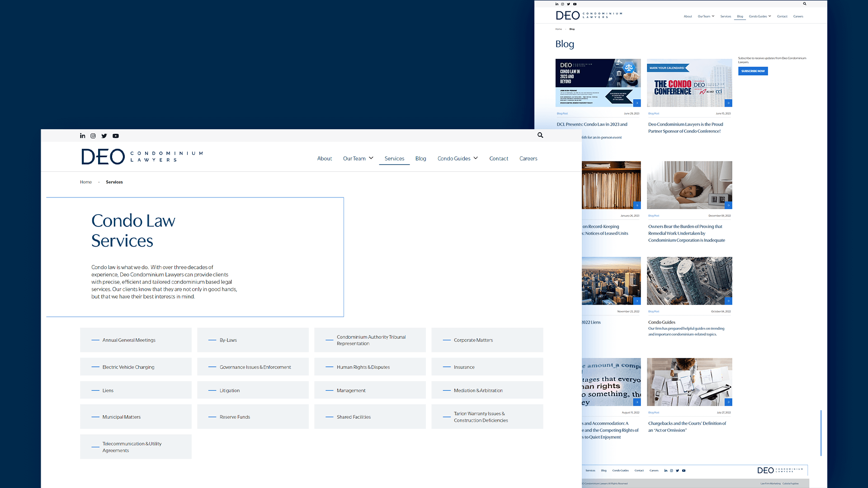Screen dimensions: 868x488
Task: Click the Home breadcrumb link
Action: pos(85,182)
